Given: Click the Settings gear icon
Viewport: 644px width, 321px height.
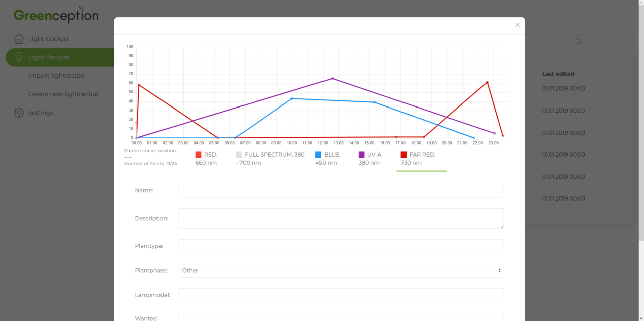Looking at the screenshot, I should 19,113.
